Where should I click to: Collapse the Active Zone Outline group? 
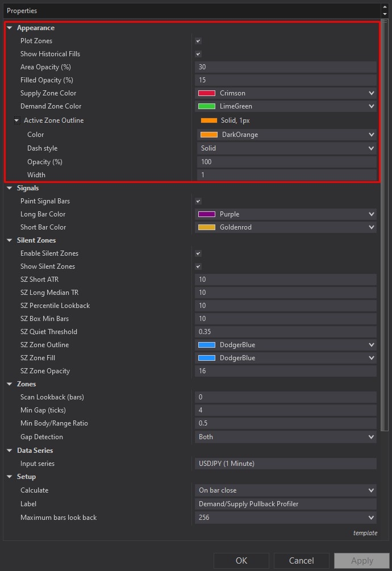(x=16, y=120)
